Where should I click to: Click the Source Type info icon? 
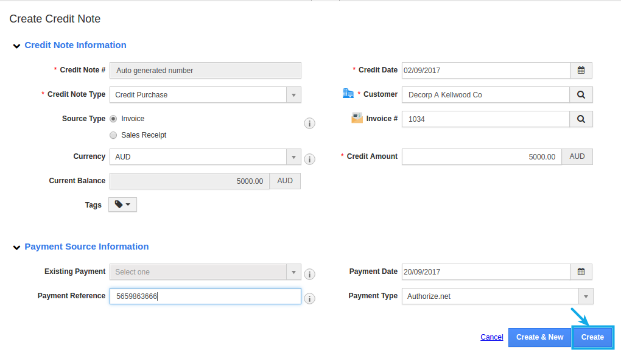pyautogui.click(x=309, y=123)
